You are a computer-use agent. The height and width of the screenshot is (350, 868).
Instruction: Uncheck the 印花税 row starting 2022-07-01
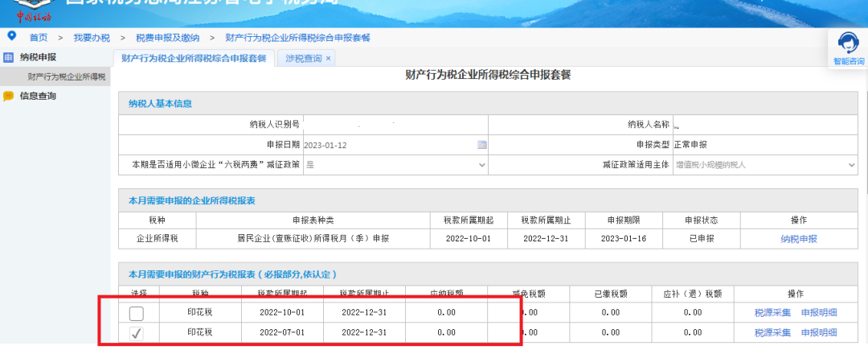137,333
